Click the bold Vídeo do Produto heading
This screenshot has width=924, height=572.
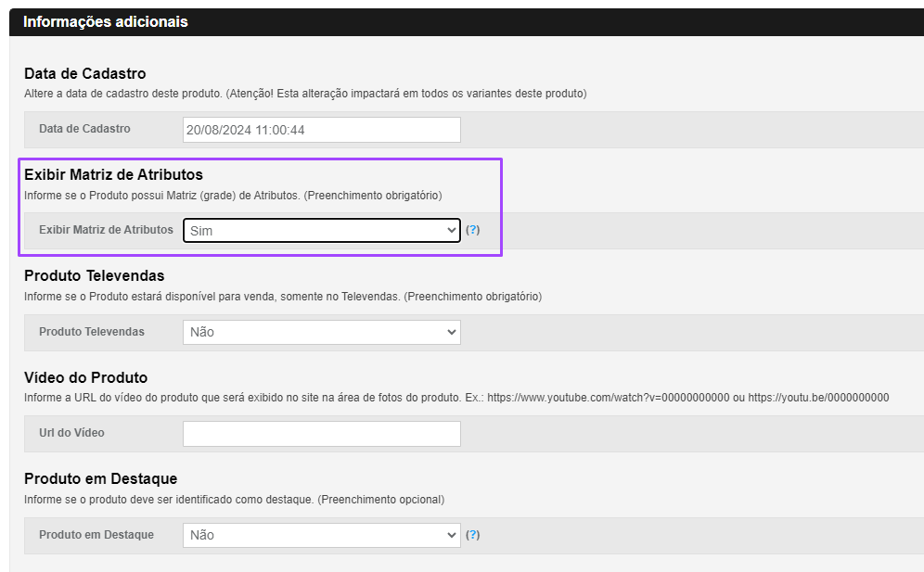click(x=86, y=377)
